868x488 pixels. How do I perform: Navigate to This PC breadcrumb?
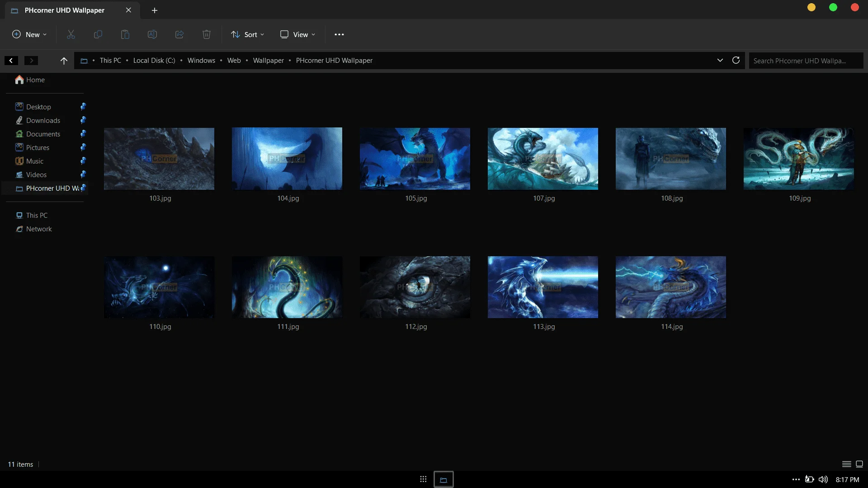click(x=110, y=61)
